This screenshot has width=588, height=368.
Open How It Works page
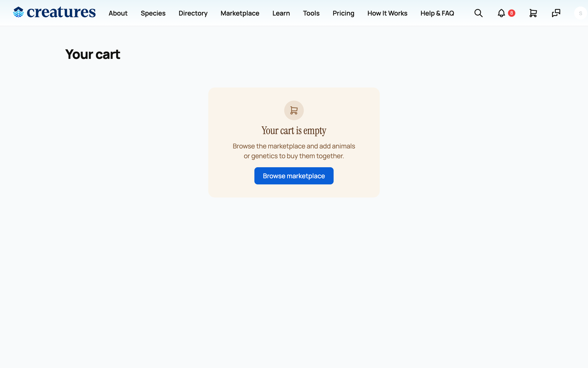[387, 13]
